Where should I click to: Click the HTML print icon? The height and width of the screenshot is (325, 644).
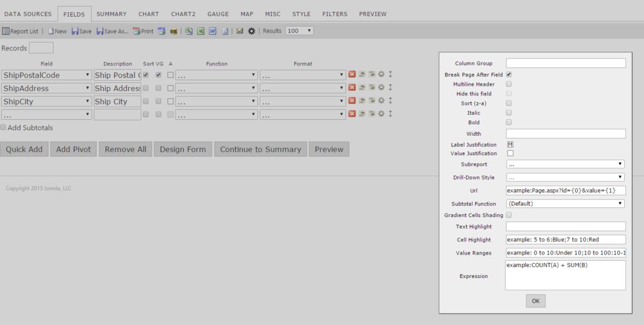pyautogui.click(x=161, y=31)
